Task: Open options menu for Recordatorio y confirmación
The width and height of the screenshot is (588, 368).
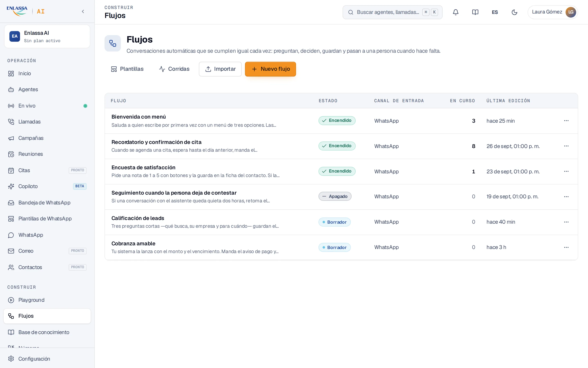Action: pyautogui.click(x=566, y=146)
